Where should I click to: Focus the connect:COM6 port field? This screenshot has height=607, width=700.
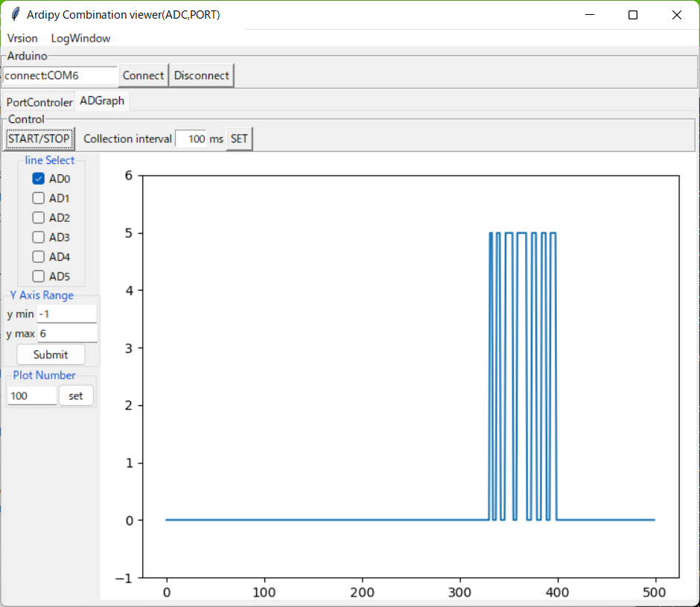pos(60,75)
